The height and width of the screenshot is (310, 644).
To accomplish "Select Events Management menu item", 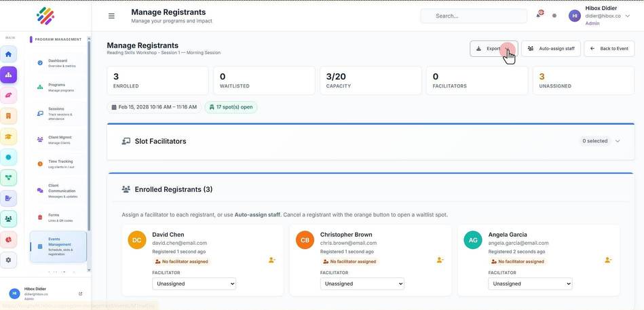I will (x=58, y=246).
